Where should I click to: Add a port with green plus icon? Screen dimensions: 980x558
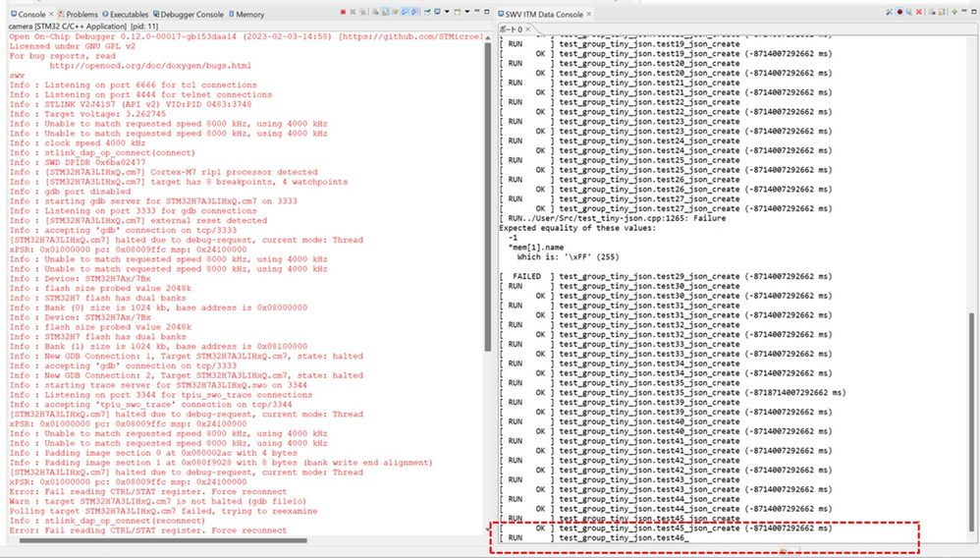pos(954,13)
